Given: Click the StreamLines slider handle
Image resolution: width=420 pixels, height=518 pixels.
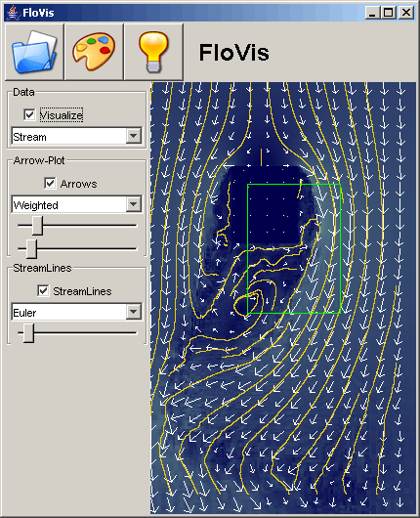Looking at the screenshot, I should 28,333.
